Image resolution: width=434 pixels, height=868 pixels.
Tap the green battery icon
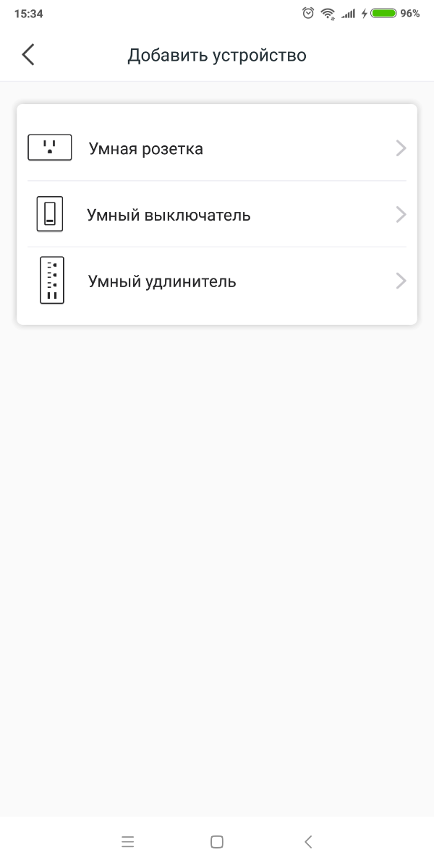click(383, 13)
